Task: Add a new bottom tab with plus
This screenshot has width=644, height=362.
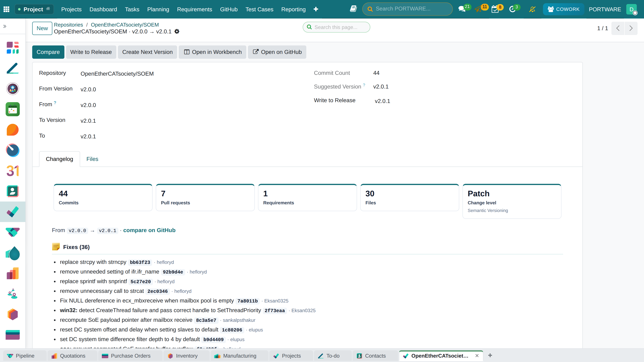Action: pyautogui.click(x=490, y=355)
